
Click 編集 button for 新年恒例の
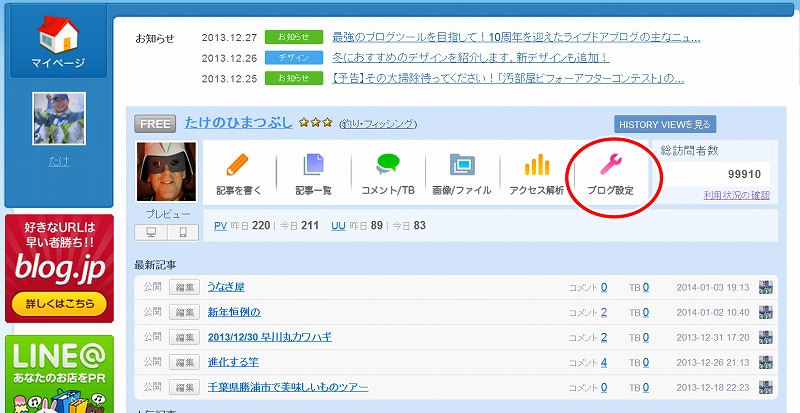[x=184, y=312]
